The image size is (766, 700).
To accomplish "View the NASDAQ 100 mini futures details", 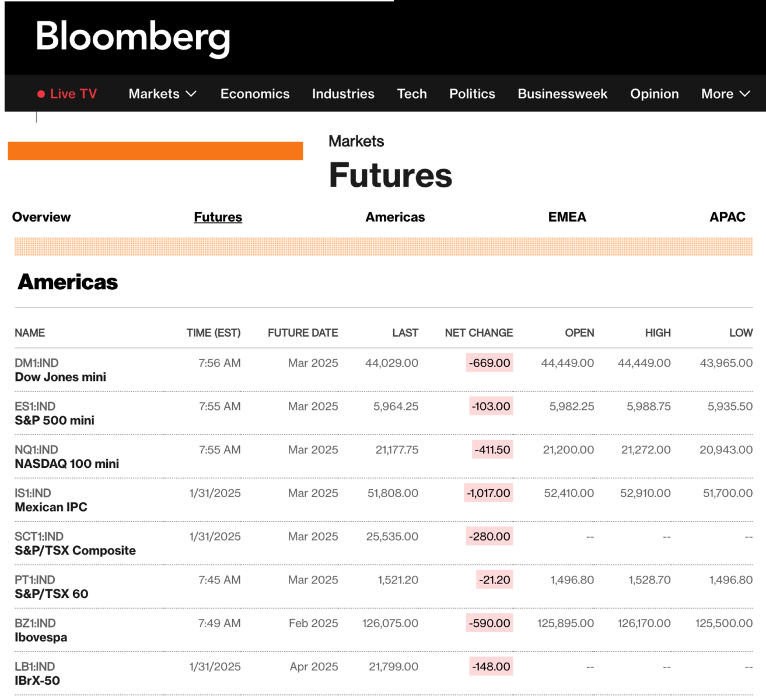I will (x=67, y=464).
